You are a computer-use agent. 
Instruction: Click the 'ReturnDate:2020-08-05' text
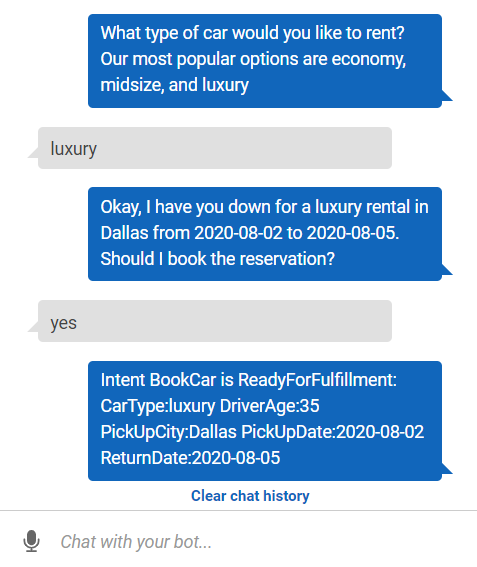tap(190, 458)
